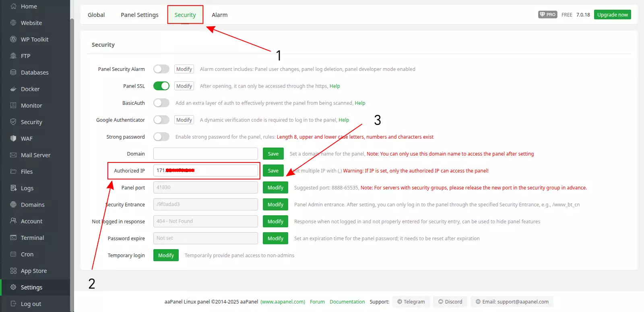Save the Authorized IP setting
The height and width of the screenshot is (312, 644).
(x=273, y=171)
